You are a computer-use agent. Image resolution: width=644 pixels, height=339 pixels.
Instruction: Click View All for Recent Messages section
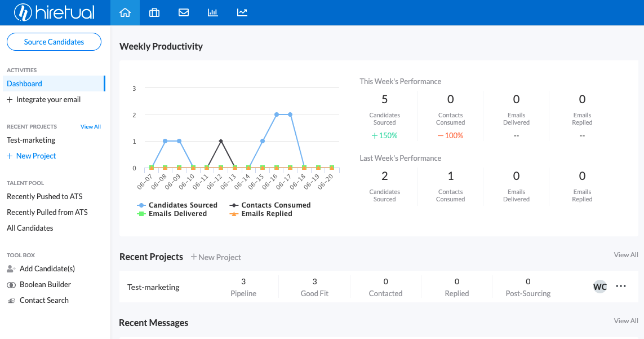pos(626,320)
